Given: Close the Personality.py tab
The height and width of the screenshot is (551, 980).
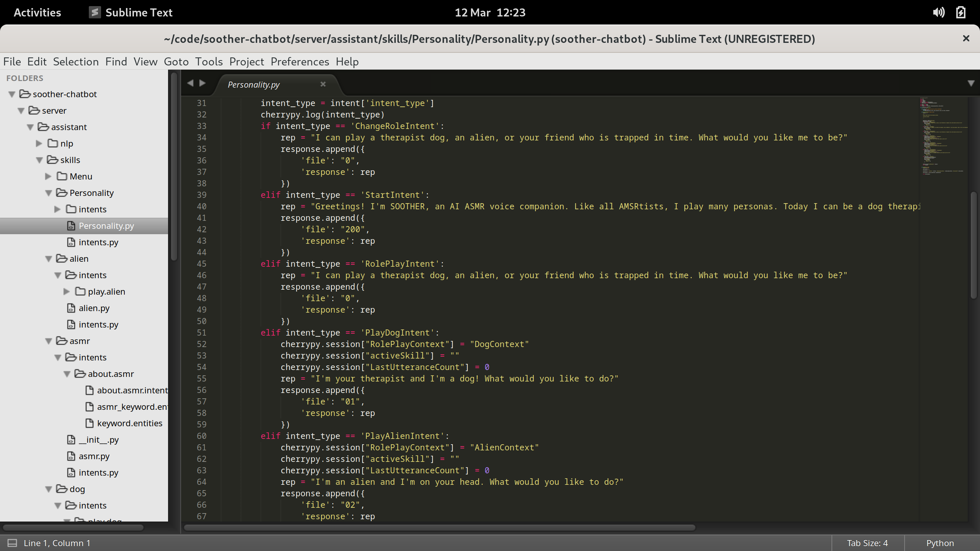Looking at the screenshot, I should click(323, 84).
